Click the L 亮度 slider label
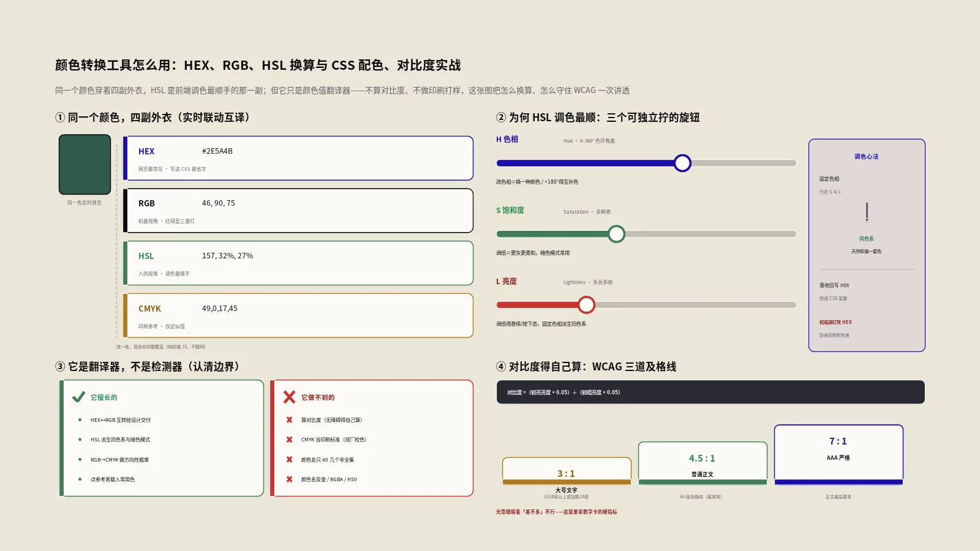This screenshot has width=980, height=551. tap(507, 282)
